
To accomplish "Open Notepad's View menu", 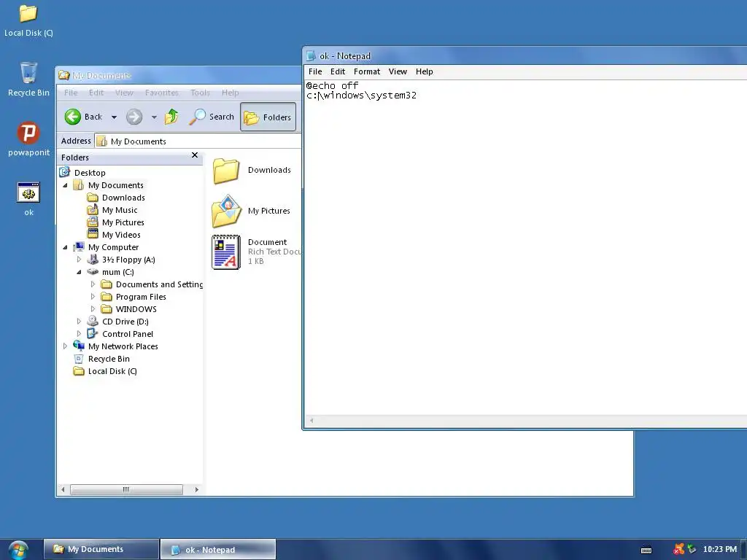I will coord(398,71).
